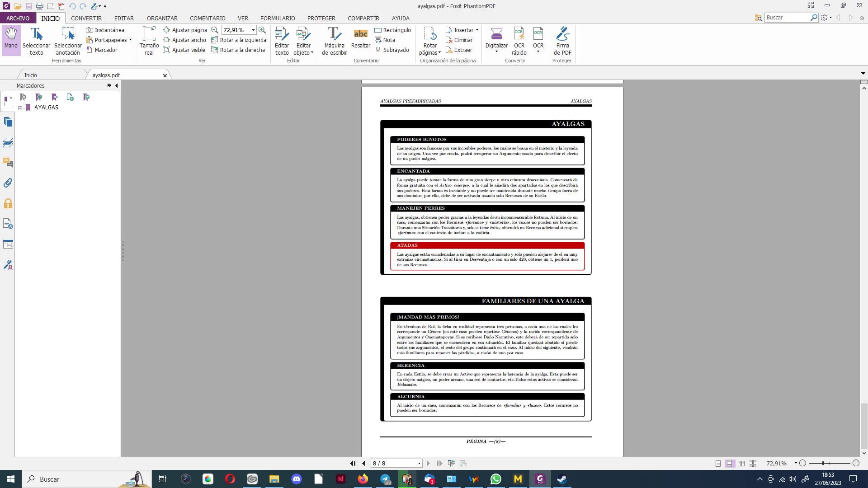The height and width of the screenshot is (488, 868).
Task: Select Rectángulo comment tool
Action: [x=392, y=30]
